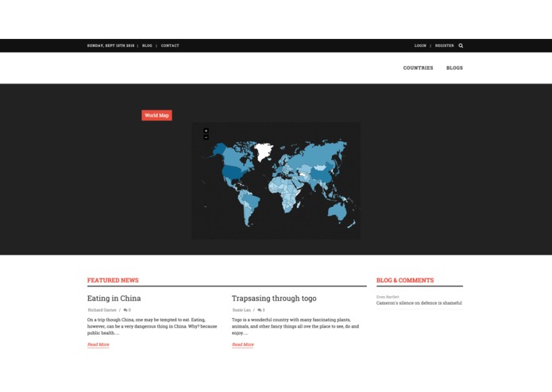Open the COUNTRIES navigation item
The height and width of the screenshot is (392, 552).
(419, 68)
